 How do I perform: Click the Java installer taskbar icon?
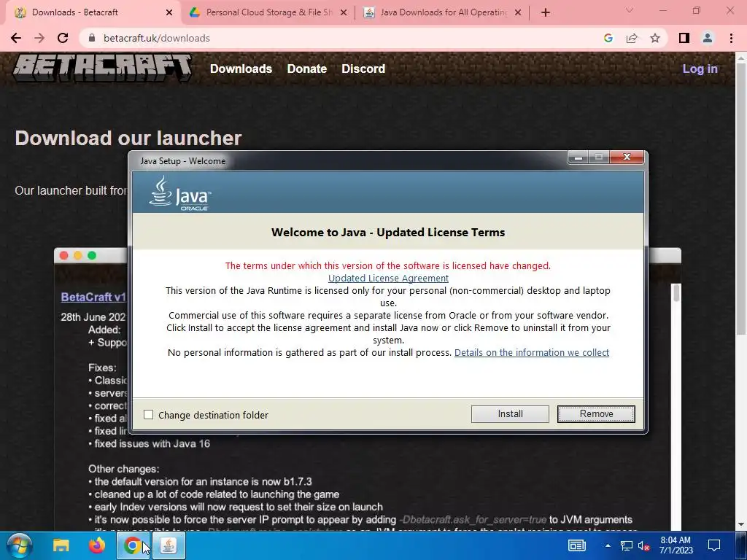[x=169, y=545]
